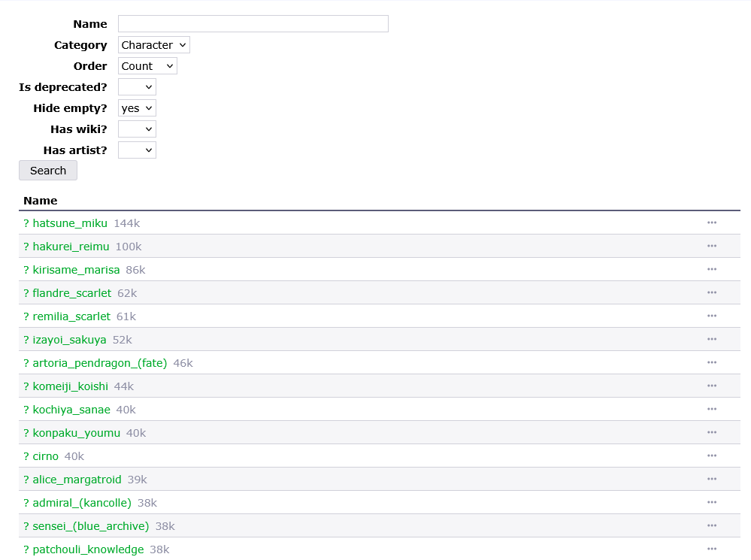Open options menu for alice_margatroid row
The height and width of the screenshot is (560, 751).
[712, 479]
